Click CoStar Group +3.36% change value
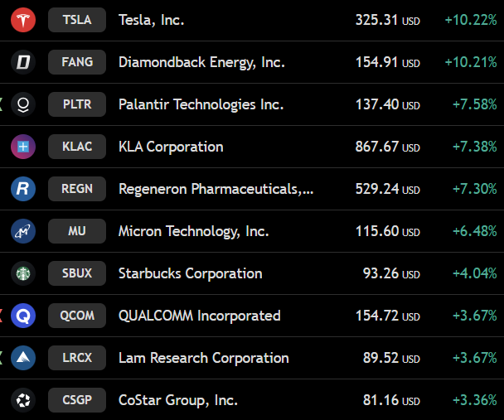 click(x=474, y=400)
